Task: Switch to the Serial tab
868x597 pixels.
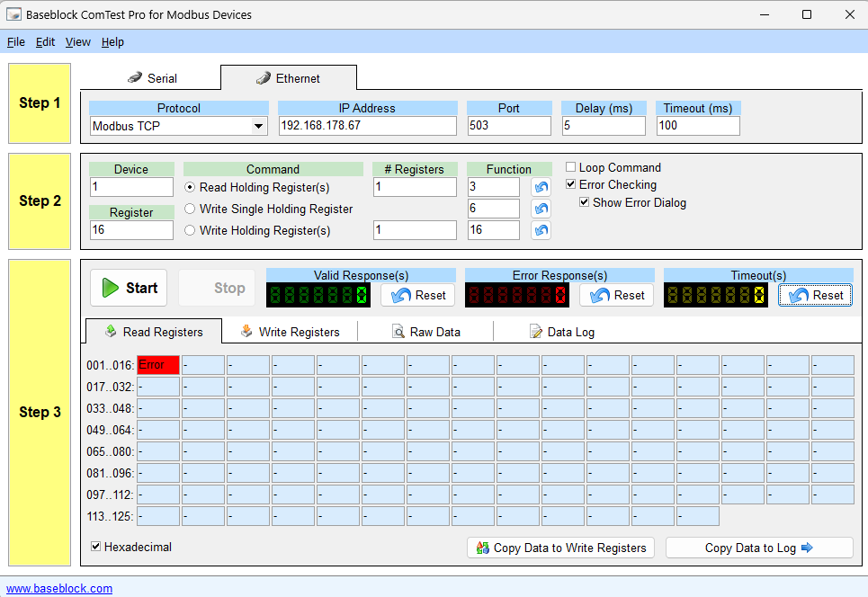Action: [x=152, y=78]
